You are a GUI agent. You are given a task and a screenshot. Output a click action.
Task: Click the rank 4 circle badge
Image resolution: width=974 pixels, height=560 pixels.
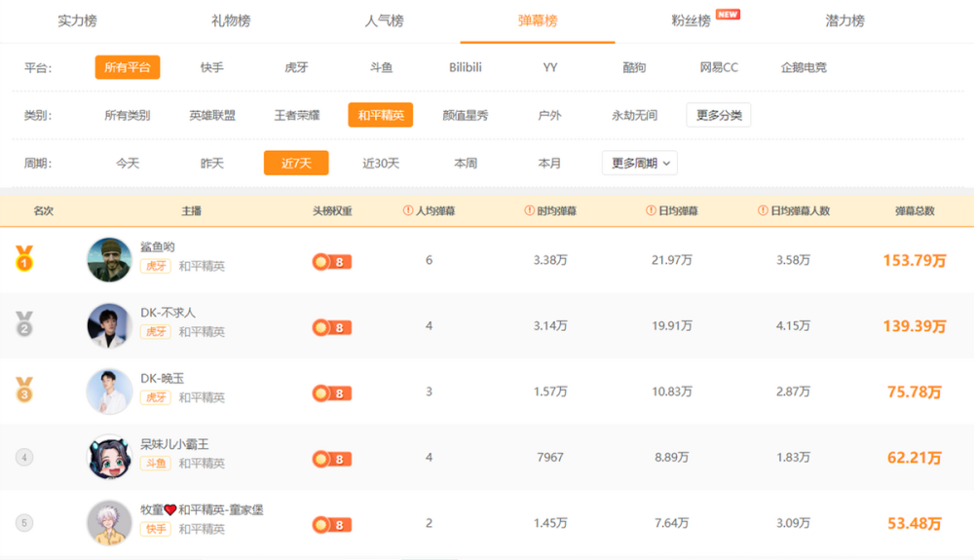pyautogui.click(x=24, y=458)
